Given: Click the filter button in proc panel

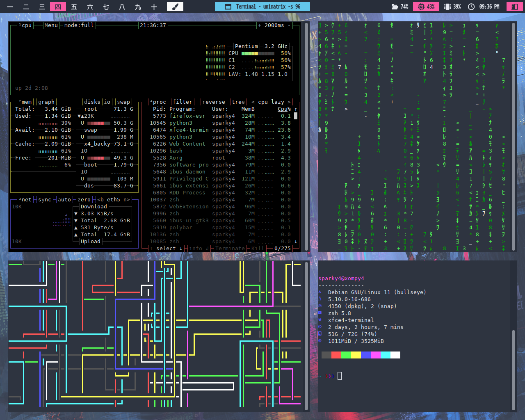Looking at the screenshot, I should 183,102.
